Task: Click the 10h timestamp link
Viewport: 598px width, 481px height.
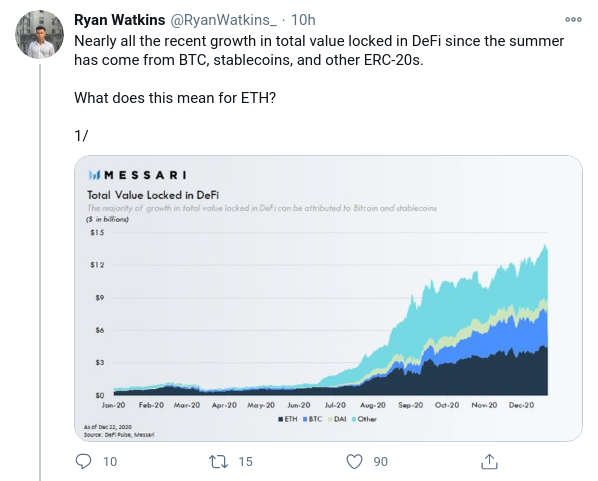Action: tap(303, 20)
